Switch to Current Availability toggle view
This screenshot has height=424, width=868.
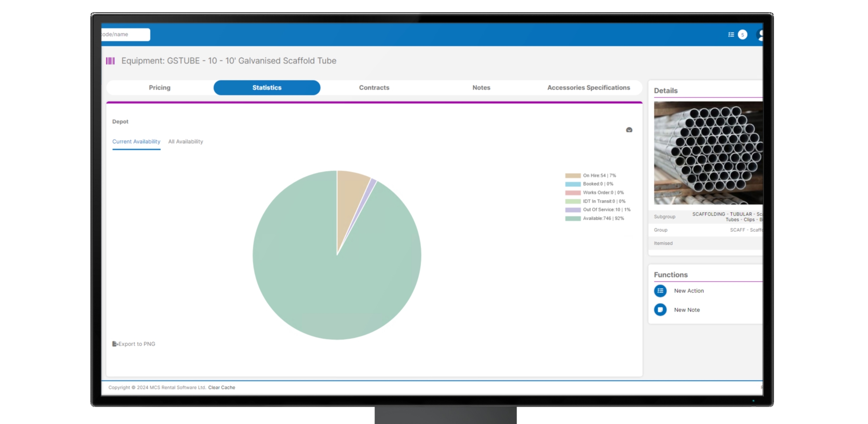coord(136,141)
